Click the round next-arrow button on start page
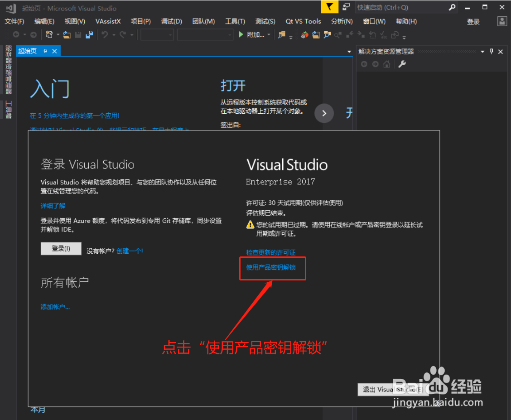 (324, 113)
